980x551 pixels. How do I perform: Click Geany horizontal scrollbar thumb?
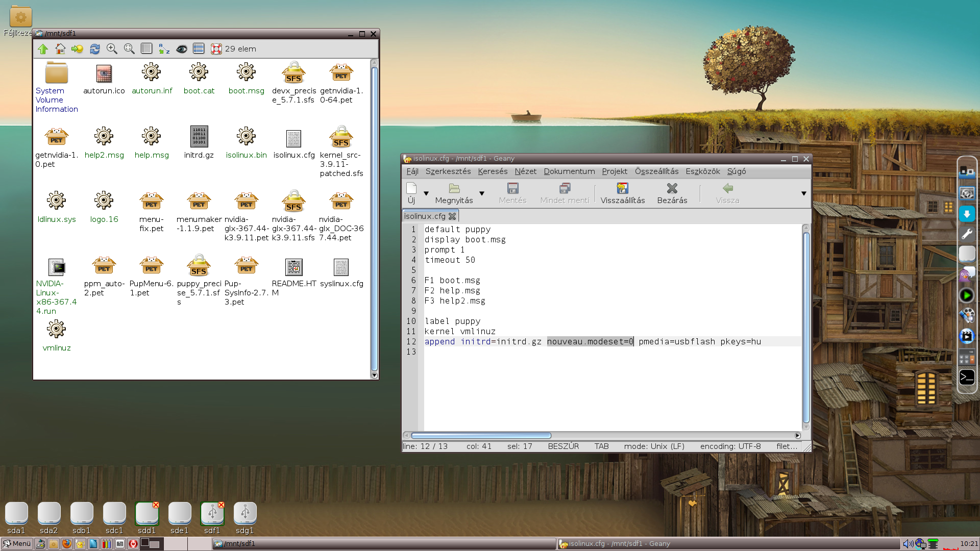(481, 436)
